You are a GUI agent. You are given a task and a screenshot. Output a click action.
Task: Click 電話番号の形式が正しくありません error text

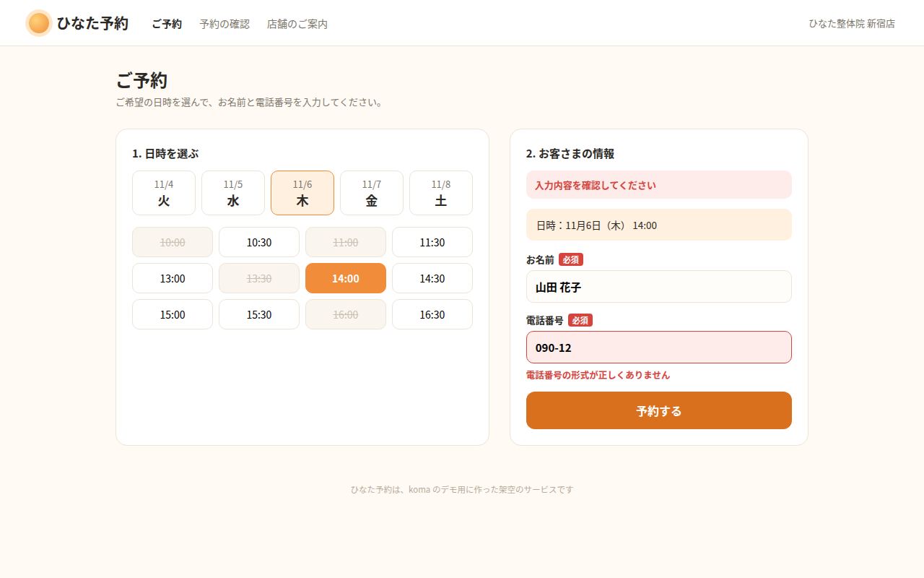coord(598,375)
